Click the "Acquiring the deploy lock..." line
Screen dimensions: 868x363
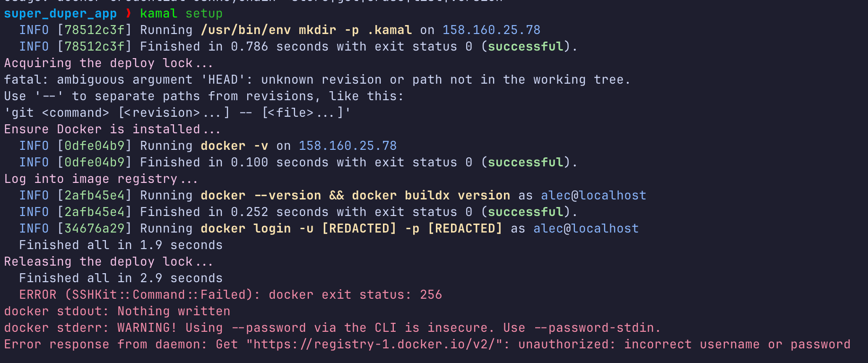tap(108, 63)
